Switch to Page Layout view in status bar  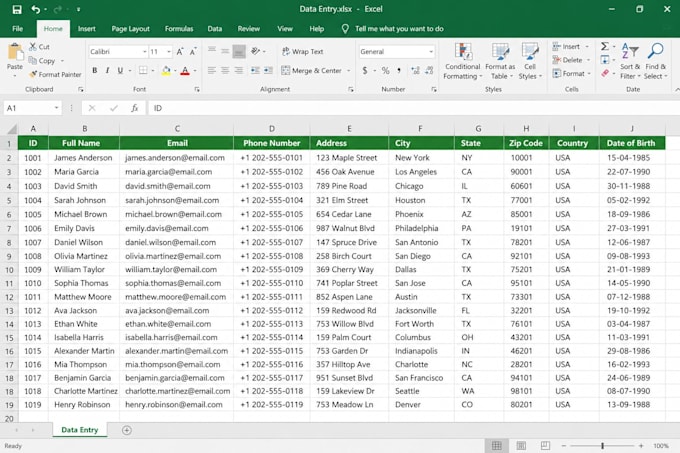click(x=521, y=446)
